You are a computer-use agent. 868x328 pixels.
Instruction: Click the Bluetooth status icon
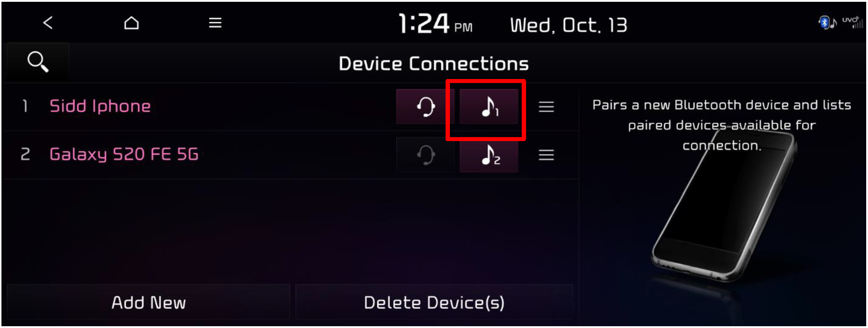[827, 23]
